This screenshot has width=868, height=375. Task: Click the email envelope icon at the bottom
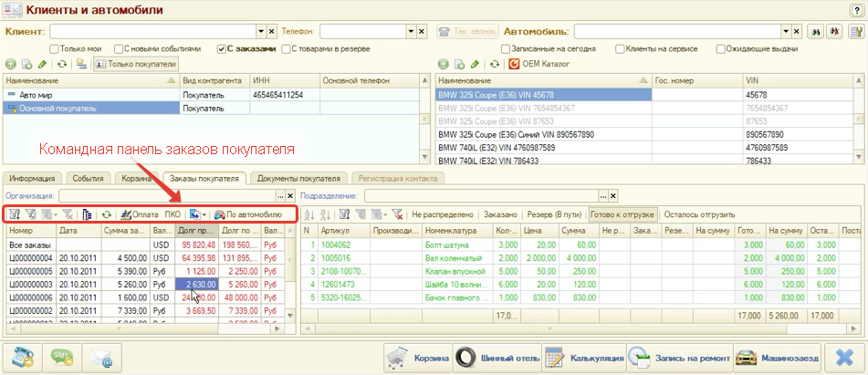click(102, 359)
